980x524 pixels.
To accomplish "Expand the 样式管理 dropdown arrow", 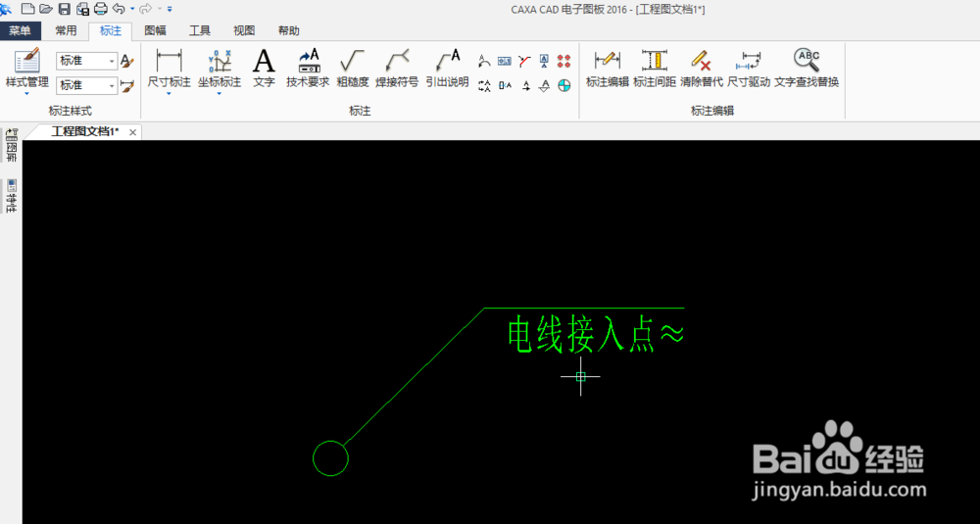I will click(x=26, y=94).
